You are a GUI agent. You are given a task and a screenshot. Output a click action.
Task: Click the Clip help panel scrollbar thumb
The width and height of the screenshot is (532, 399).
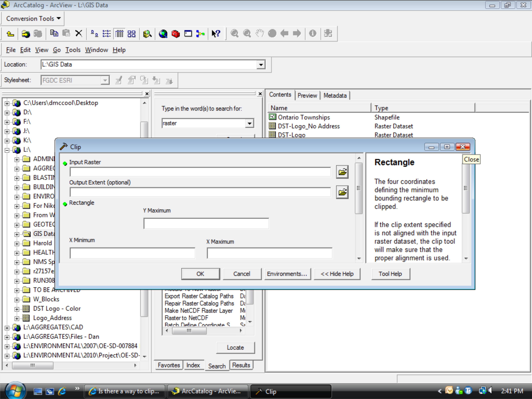tap(466, 188)
